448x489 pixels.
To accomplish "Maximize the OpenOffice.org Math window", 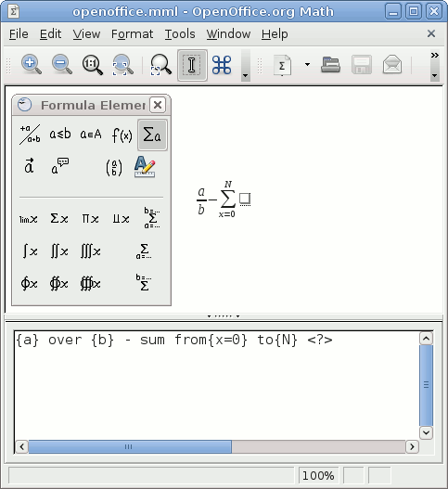I will click(x=414, y=11).
